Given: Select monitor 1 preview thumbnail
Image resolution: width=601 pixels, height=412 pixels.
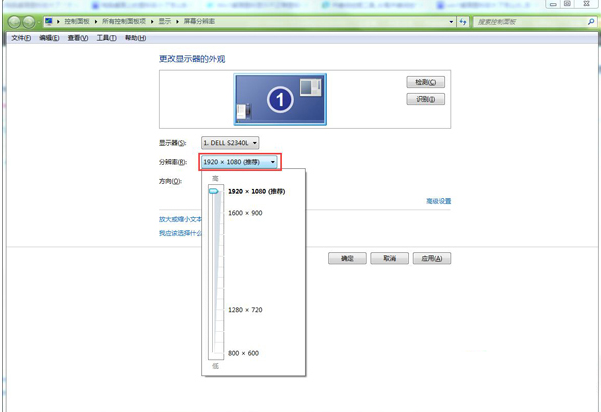Looking at the screenshot, I should pos(280,99).
